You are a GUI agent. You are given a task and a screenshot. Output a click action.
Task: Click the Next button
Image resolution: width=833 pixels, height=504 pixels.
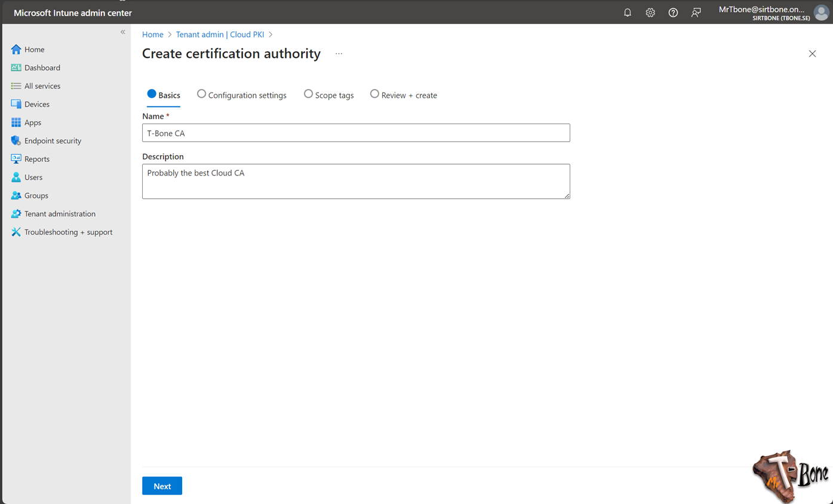(x=162, y=485)
